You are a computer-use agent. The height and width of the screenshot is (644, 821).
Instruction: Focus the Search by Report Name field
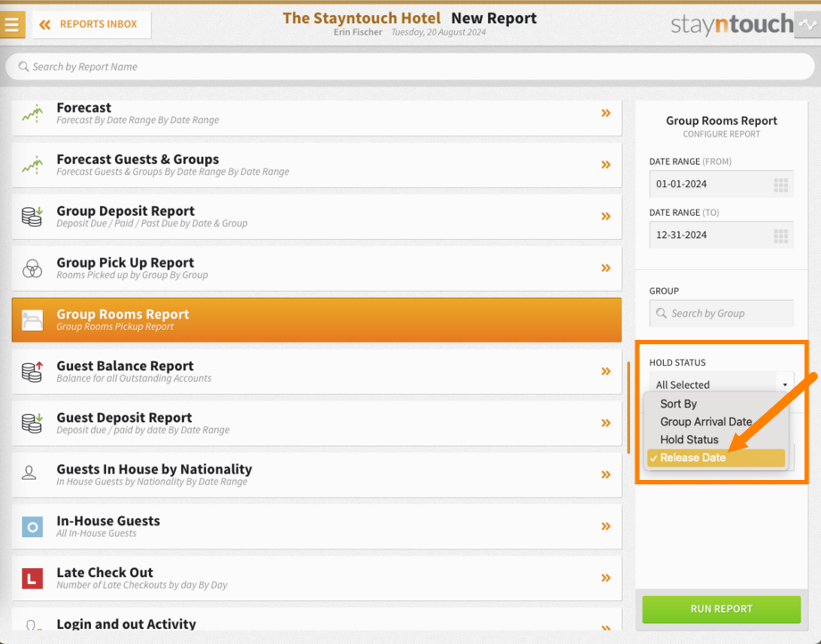(410, 66)
